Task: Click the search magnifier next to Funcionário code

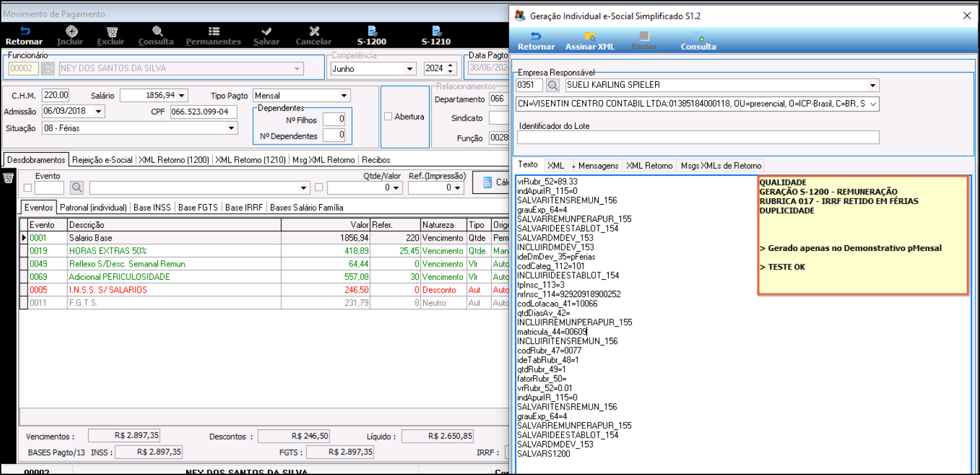Action: pyautogui.click(x=48, y=69)
